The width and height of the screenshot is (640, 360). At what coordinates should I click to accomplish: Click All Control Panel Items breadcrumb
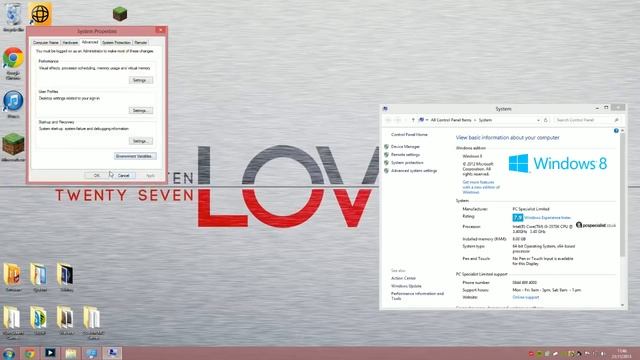pyautogui.click(x=451, y=120)
